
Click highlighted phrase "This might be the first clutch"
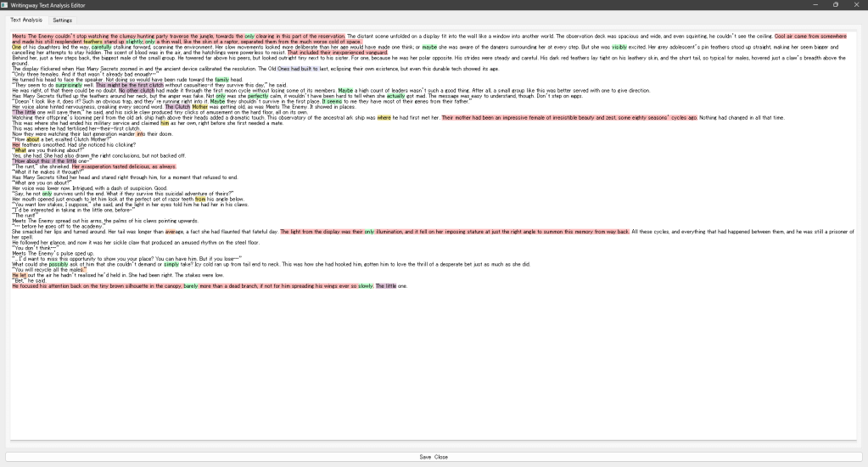coord(130,85)
